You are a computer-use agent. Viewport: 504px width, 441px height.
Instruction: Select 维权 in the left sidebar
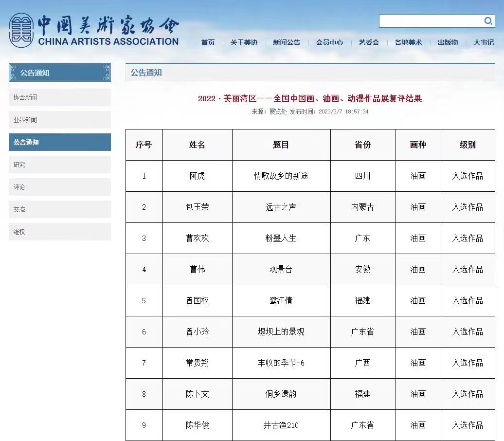(60, 232)
